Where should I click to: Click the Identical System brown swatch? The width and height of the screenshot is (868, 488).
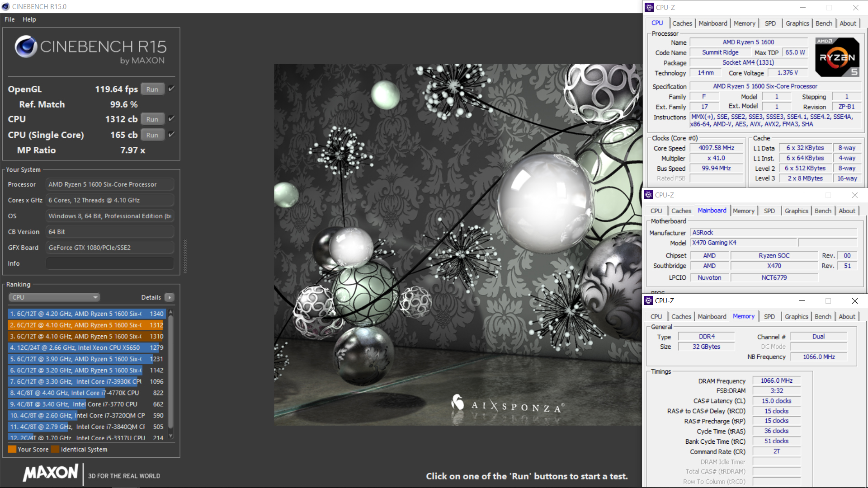pyautogui.click(x=55, y=449)
